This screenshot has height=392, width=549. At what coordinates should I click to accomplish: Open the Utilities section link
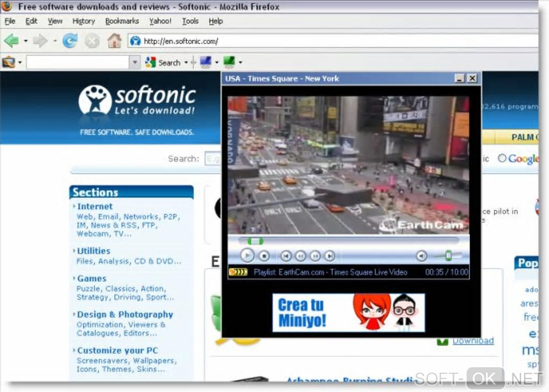[94, 251]
